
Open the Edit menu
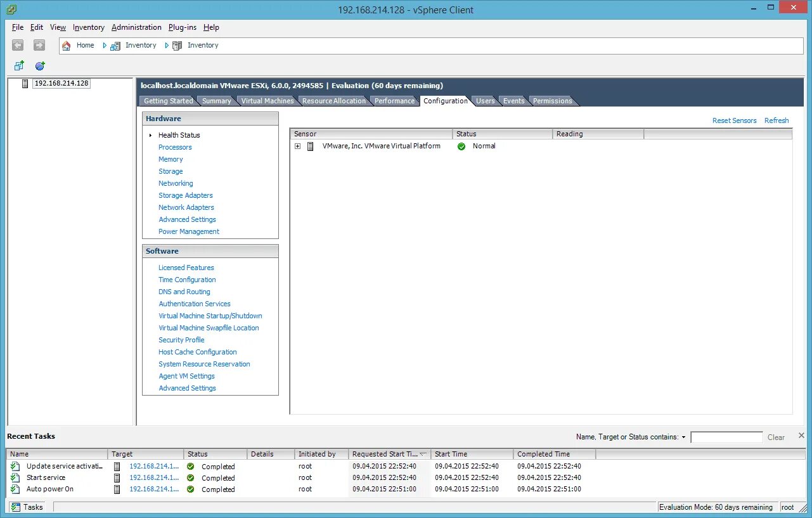pos(37,27)
